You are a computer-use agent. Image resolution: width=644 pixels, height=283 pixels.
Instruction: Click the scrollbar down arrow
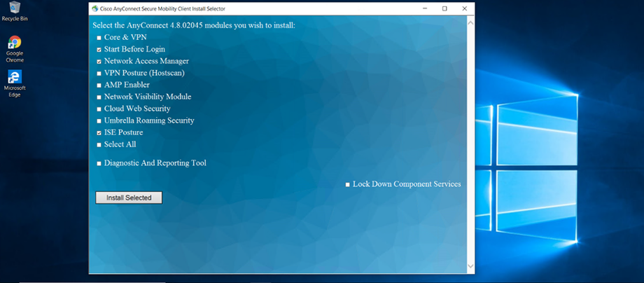click(470, 267)
